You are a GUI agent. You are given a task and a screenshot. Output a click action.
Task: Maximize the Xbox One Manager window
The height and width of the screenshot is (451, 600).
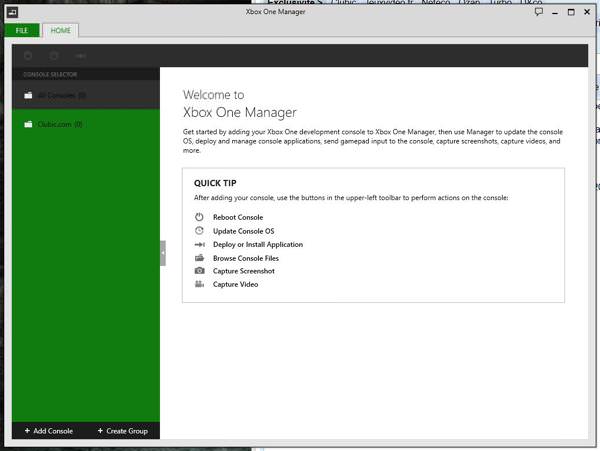[571, 12]
